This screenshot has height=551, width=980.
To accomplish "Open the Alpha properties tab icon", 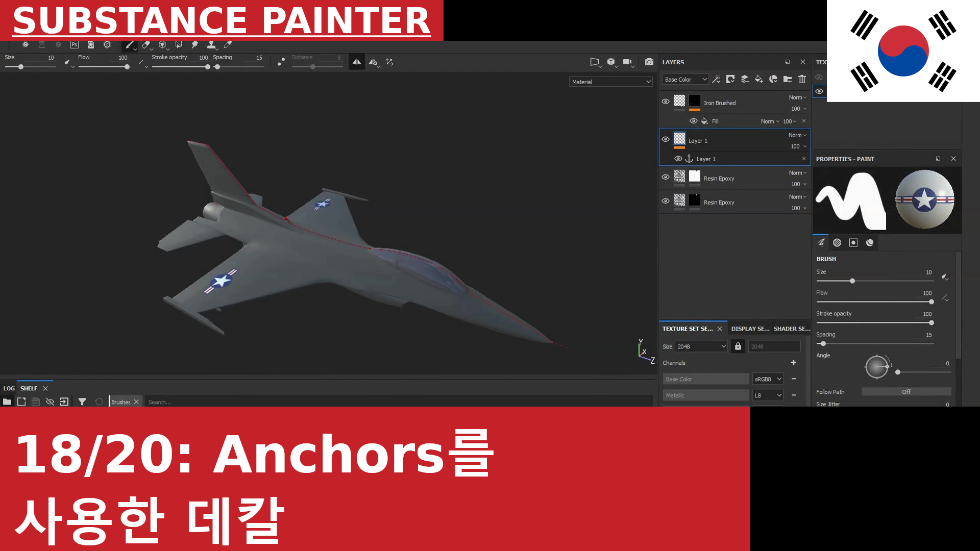I will (x=837, y=242).
